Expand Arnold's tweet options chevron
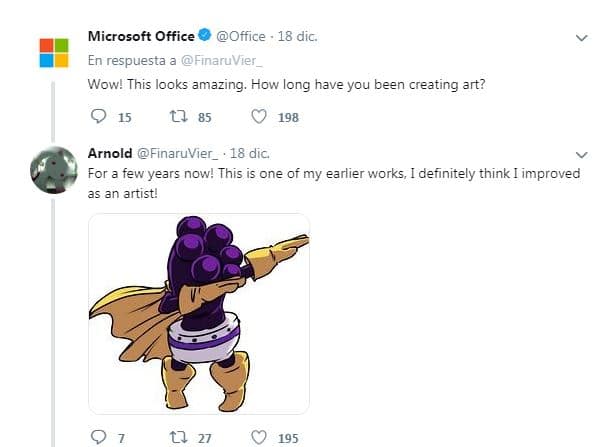This screenshot has width=616, height=447. [583, 155]
